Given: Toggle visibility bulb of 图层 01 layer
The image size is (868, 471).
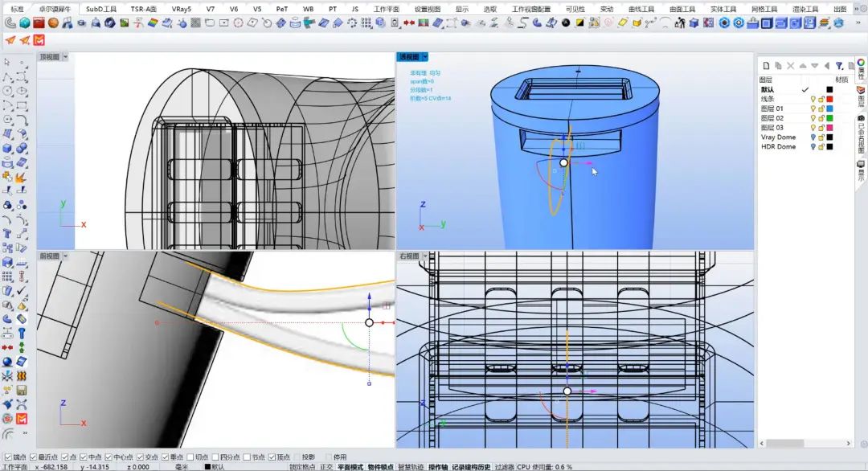Looking at the screenshot, I should point(813,109).
